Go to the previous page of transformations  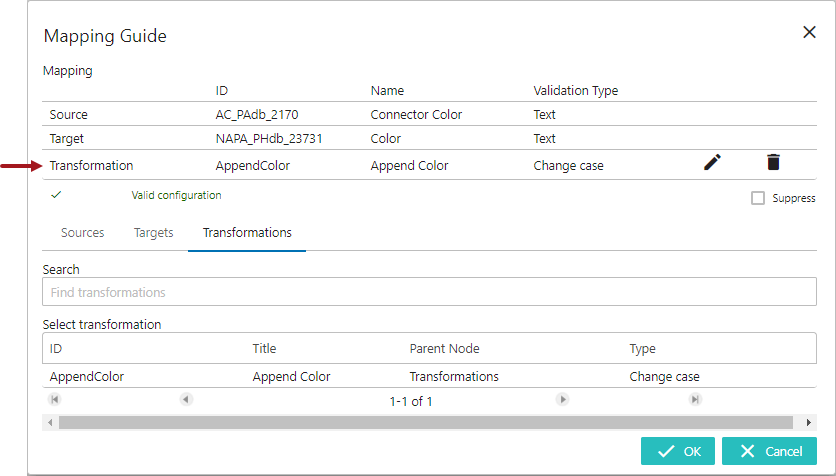point(186,400)
